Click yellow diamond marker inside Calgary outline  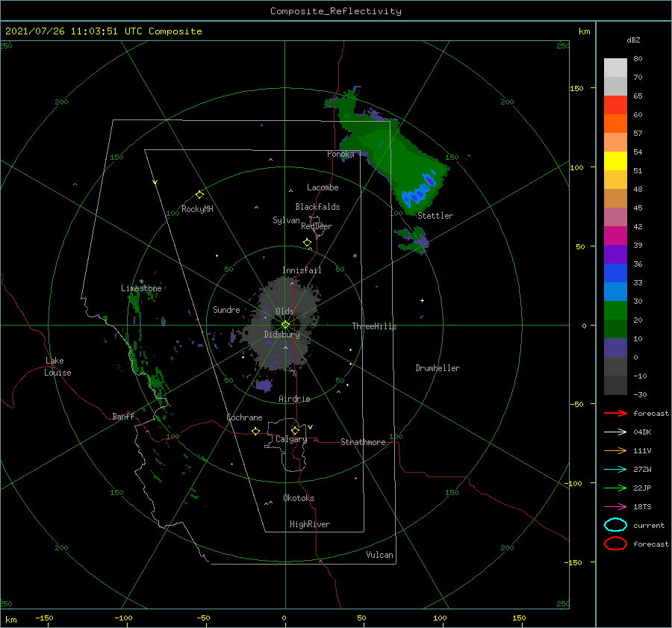[295, 430]
